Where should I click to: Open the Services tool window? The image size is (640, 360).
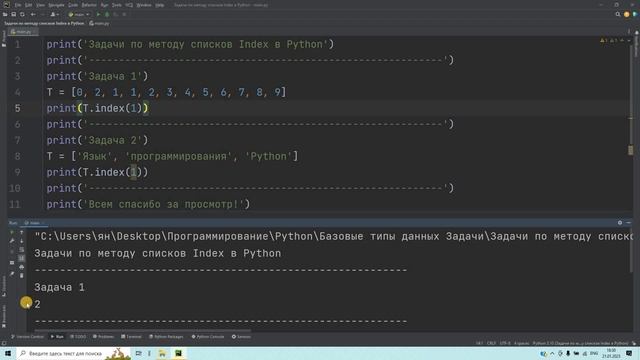241,337
